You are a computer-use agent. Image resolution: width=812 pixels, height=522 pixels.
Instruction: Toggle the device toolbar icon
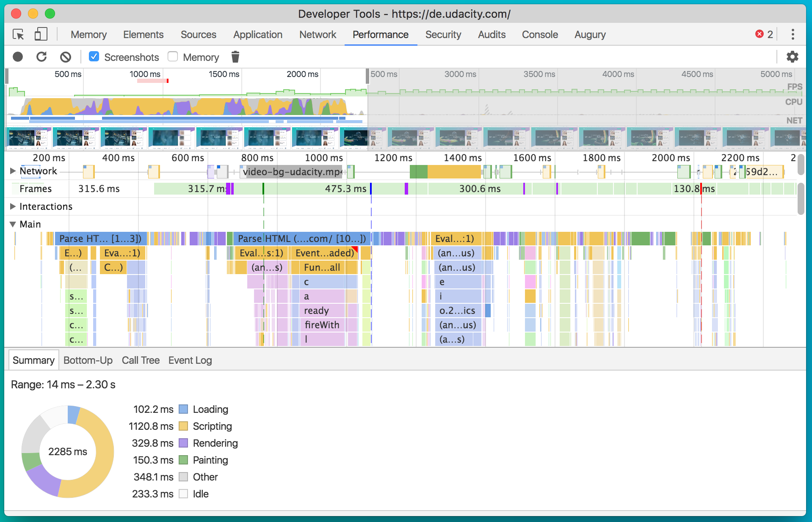pyautogui.click(x=41, y=34)
